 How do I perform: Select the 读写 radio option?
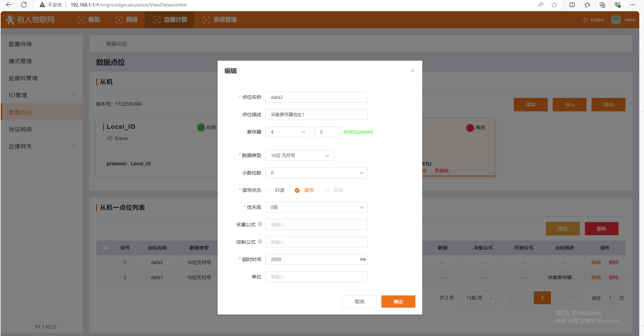297,190
